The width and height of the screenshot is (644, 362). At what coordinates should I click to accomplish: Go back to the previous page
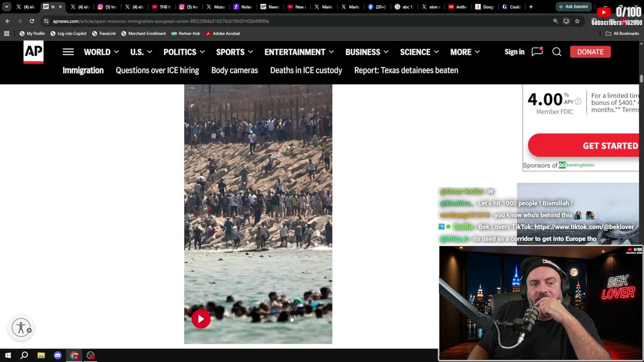coord(8,21)
